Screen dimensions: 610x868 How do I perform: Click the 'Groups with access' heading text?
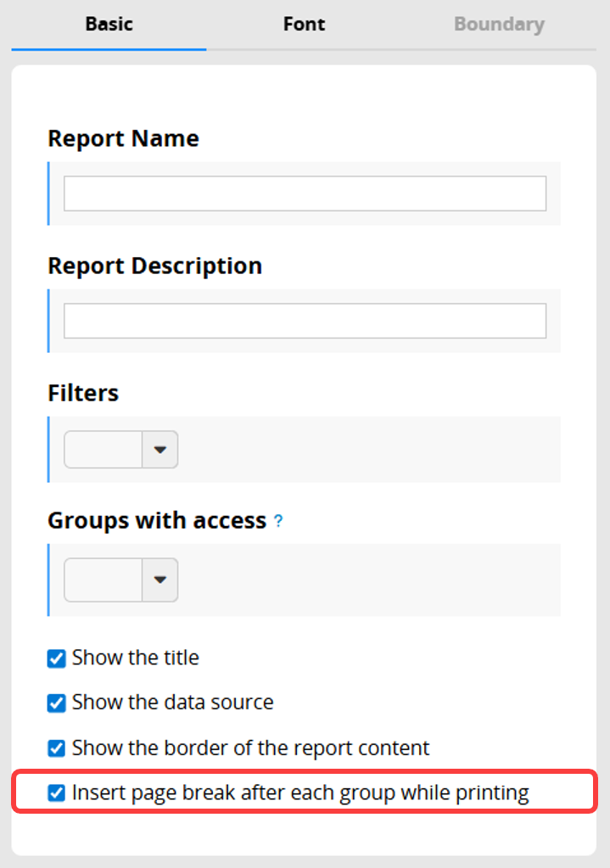[157, 521]
